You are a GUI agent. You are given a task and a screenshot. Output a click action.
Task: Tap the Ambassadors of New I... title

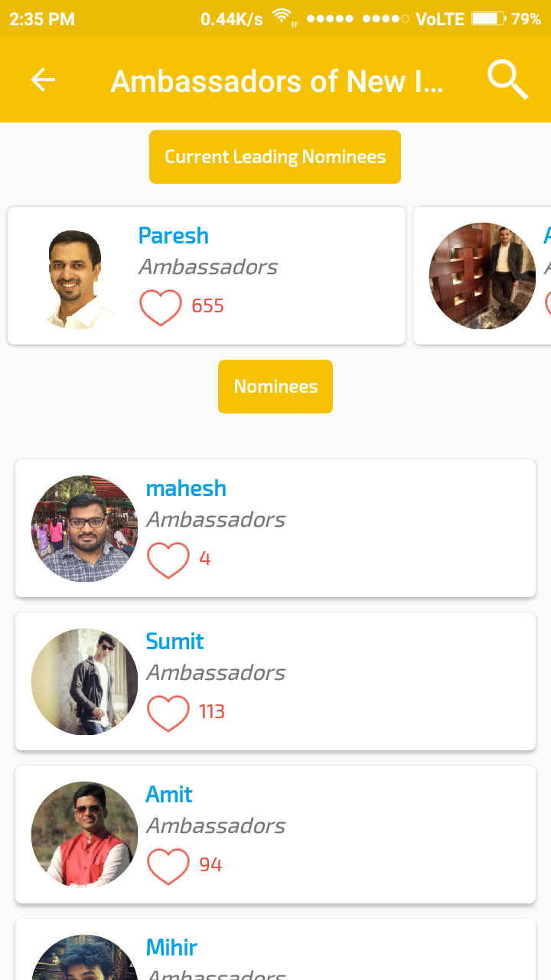[x=276, y=80]
